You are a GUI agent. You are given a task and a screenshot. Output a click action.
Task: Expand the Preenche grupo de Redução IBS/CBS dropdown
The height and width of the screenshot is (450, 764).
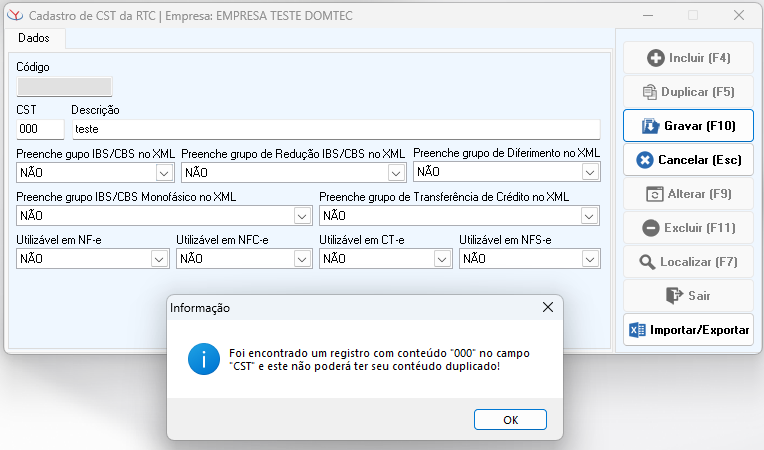396,173
